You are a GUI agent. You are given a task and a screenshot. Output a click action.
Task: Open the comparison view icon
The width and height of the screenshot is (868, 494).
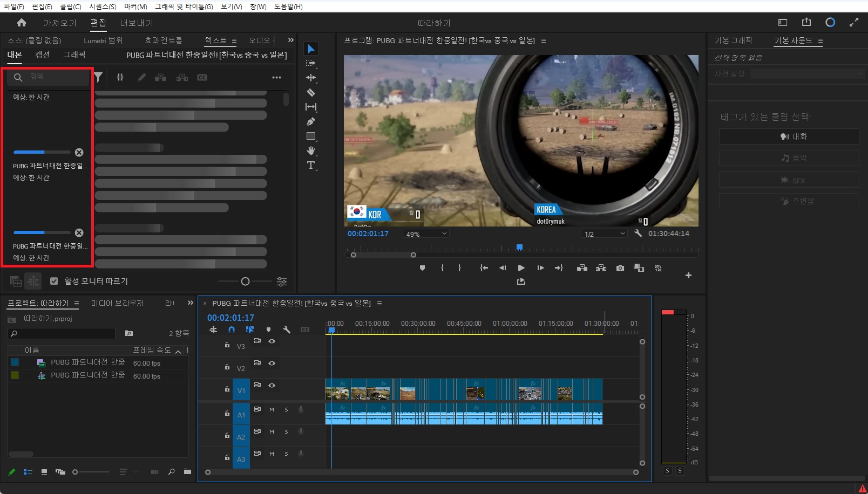coord(639,267)
